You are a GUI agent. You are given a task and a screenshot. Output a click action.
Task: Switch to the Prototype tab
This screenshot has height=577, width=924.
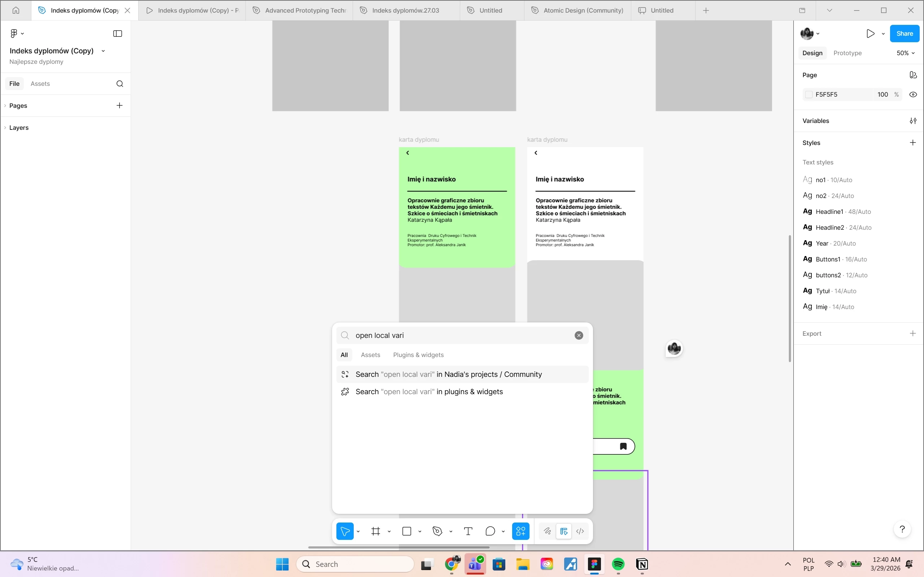pos(847,53)
